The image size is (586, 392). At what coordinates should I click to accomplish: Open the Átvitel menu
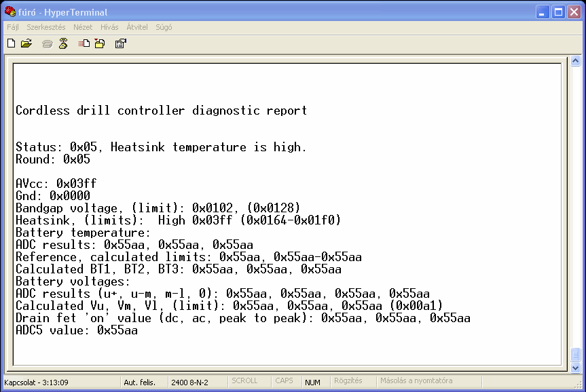137,27
